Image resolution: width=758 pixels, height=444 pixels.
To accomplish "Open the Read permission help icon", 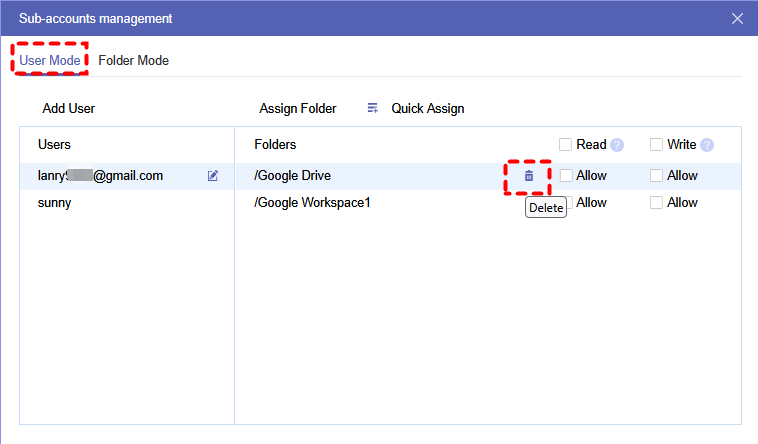I will click(617, 145).
